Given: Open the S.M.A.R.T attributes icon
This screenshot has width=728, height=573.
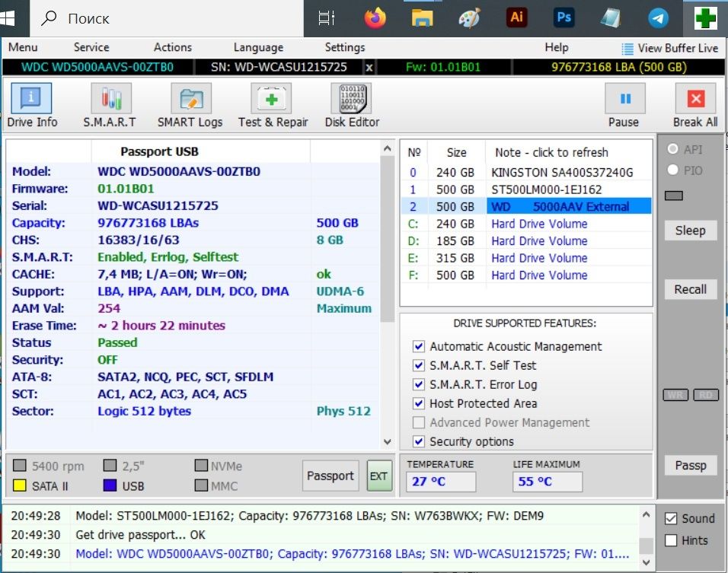Looking at the screenshot, I should click(111, 98).
